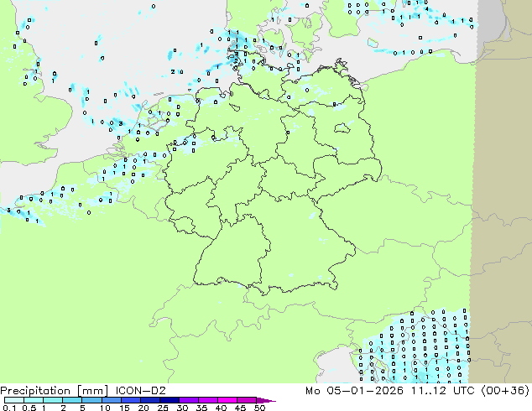Click the 'ICON-D2' model label
532x411 pixels.
pyautogui.click(x=140, y=391)
